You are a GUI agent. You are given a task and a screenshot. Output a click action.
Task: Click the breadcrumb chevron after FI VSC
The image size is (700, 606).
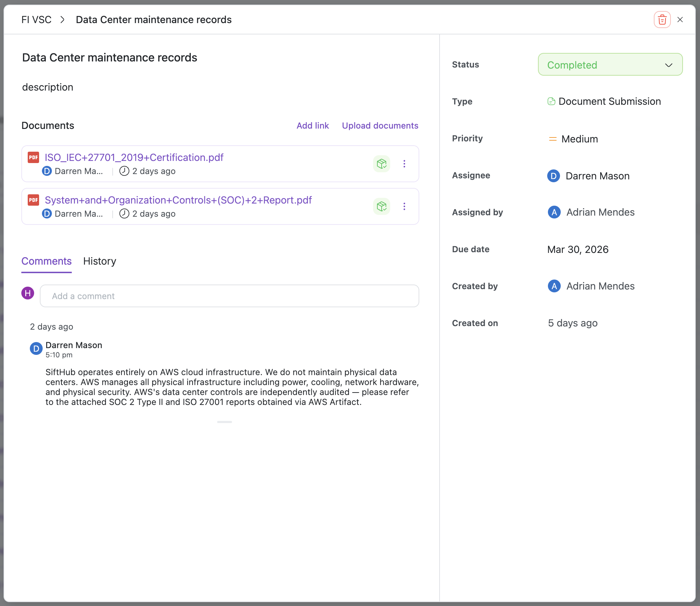point(63,20)
